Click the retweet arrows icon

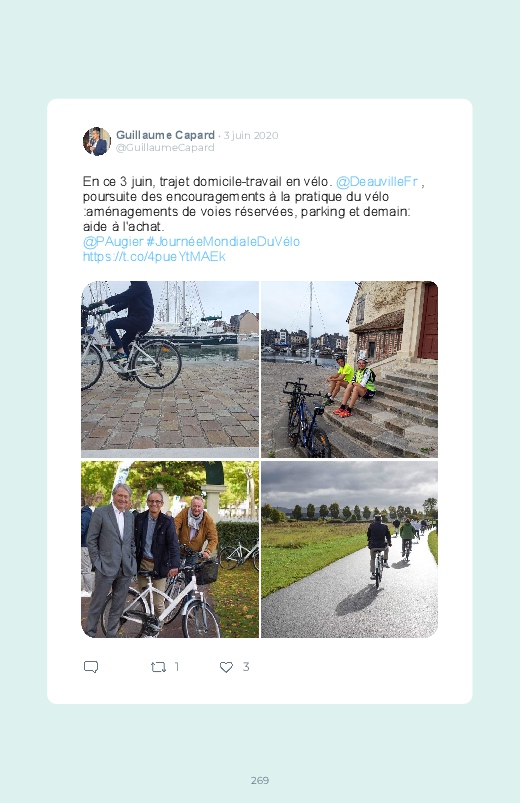click(158, 667)
